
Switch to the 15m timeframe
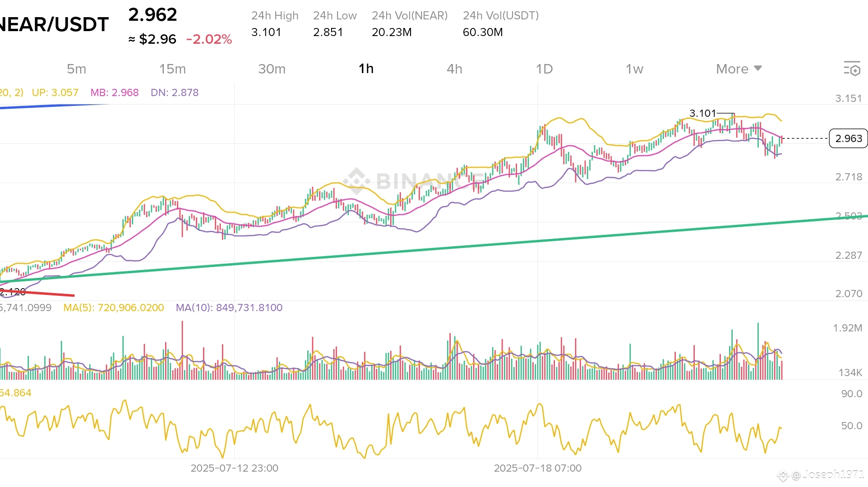click(x=172, y=69)
